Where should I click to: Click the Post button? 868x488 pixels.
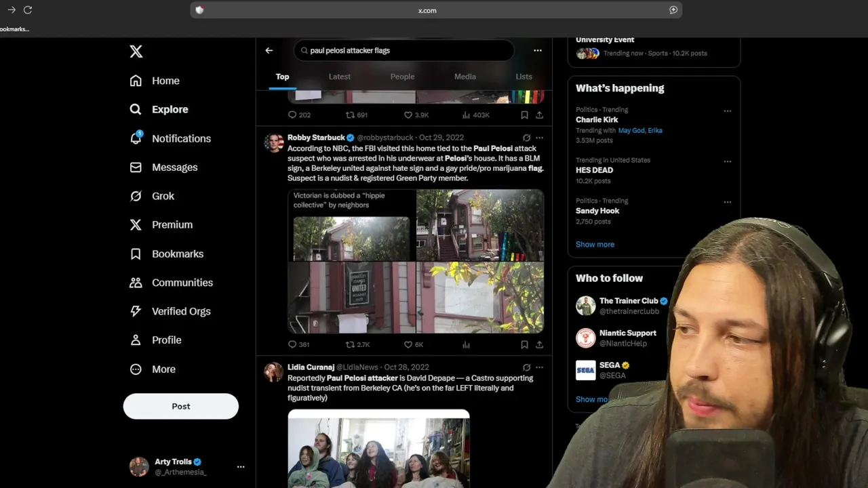181,406
